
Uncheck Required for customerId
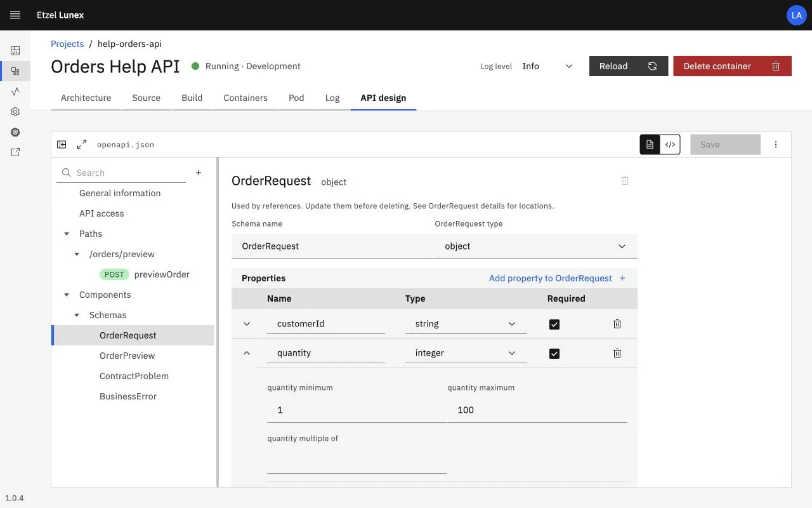(x=554, y=324)
